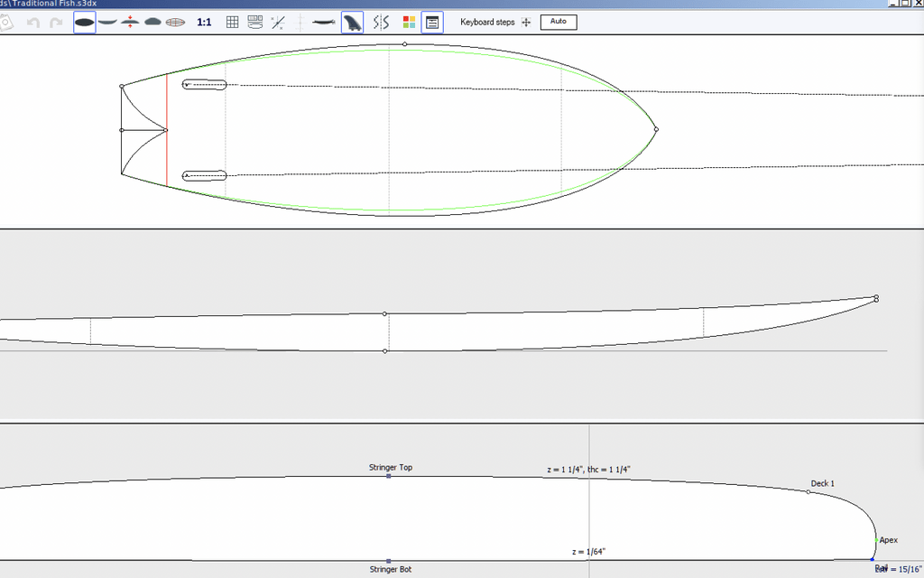Select the outline view icon
The width and height of the screenshot is (924, 578).
pos(85,22)
